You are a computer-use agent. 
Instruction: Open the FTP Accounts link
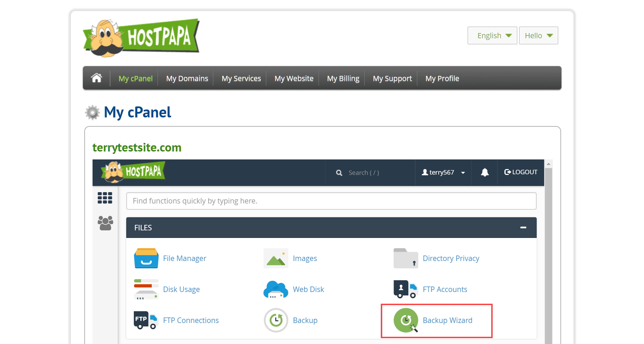[x=445, y=289]
